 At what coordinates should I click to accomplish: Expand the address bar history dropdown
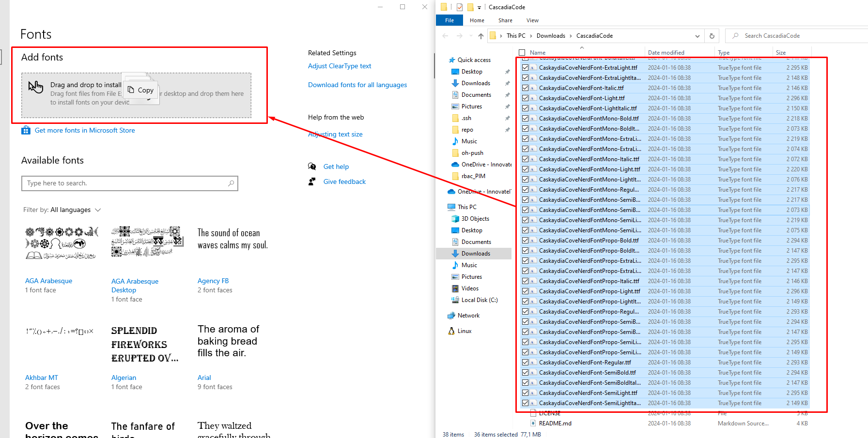pyautogui.click(x=697, y=36)
